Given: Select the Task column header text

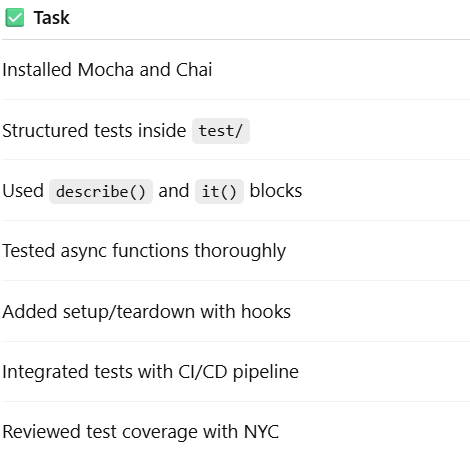Looking at the screenshot, I should click(51, 18).
